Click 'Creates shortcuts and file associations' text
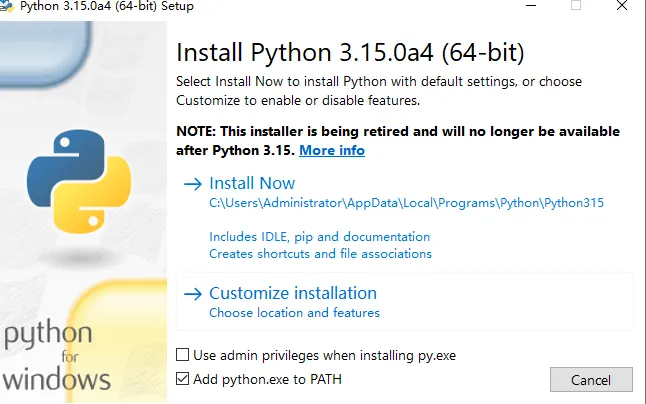 click(x=320, y=254)
